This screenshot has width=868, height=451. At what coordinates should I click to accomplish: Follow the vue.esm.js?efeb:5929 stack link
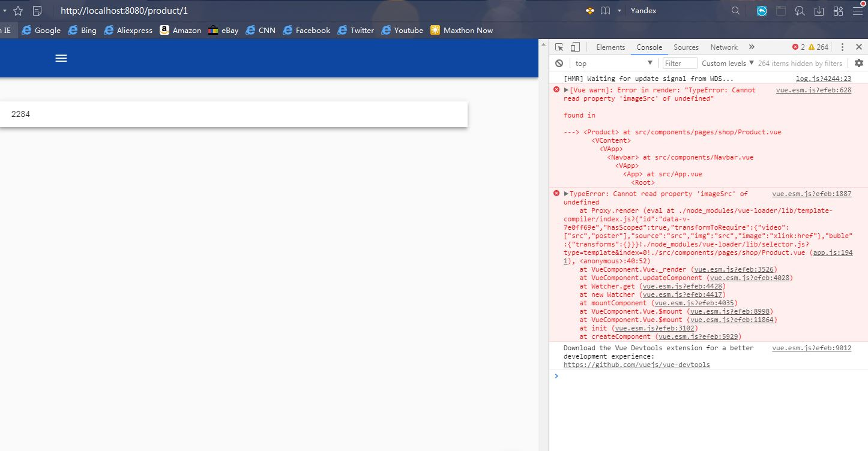point(698,336)
